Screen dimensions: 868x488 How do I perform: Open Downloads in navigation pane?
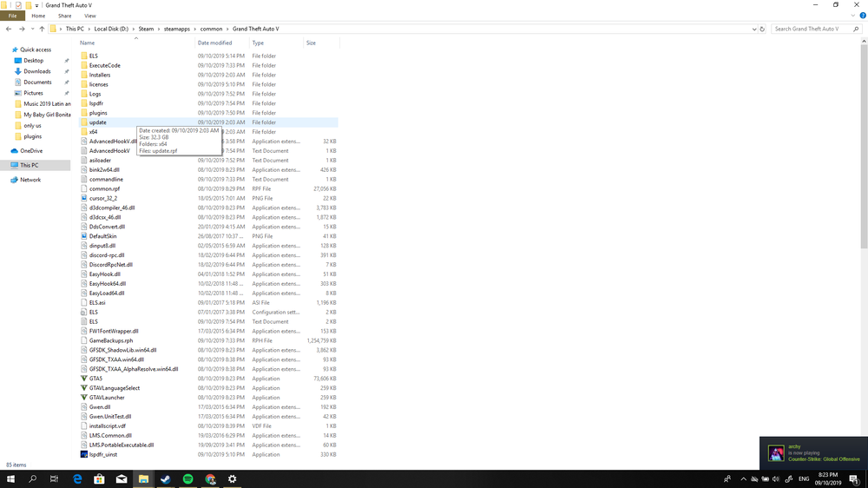pyautogui.click(x=36, y=71)
